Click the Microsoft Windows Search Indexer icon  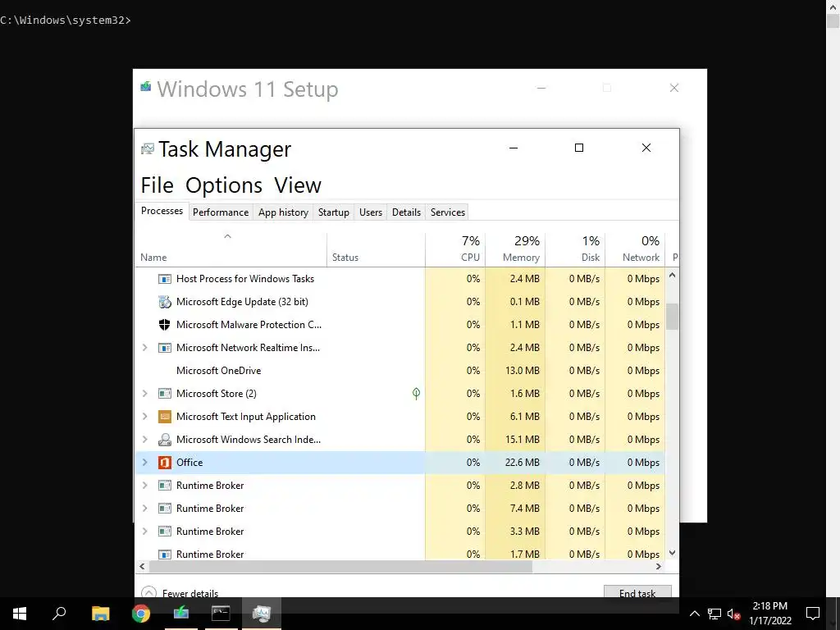[x=164, y=440]
